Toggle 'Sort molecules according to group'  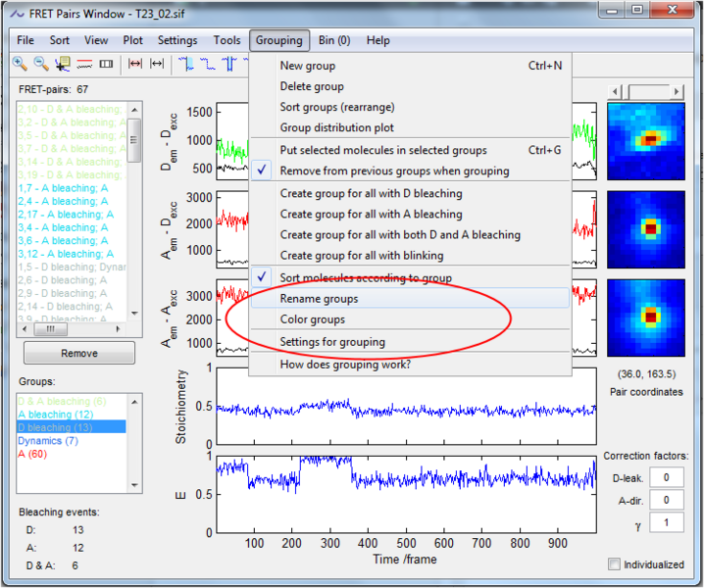(x=366, y=277)
